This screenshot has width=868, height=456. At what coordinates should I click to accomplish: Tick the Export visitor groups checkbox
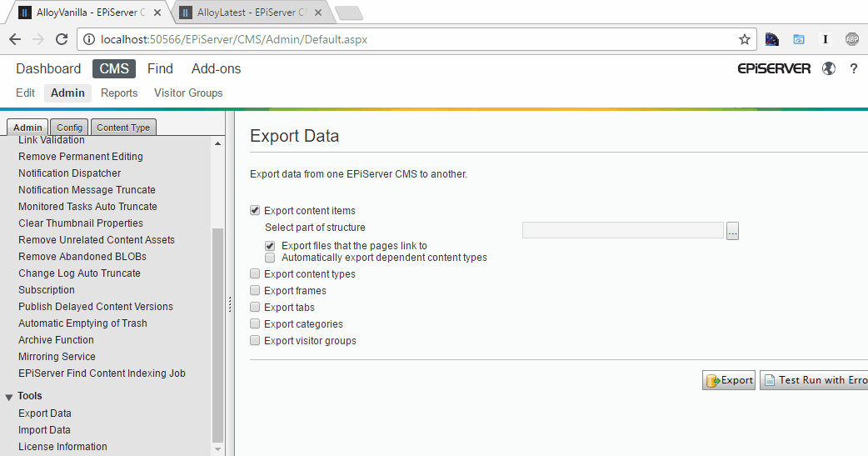pyautogui.click(x=255, y=341)
